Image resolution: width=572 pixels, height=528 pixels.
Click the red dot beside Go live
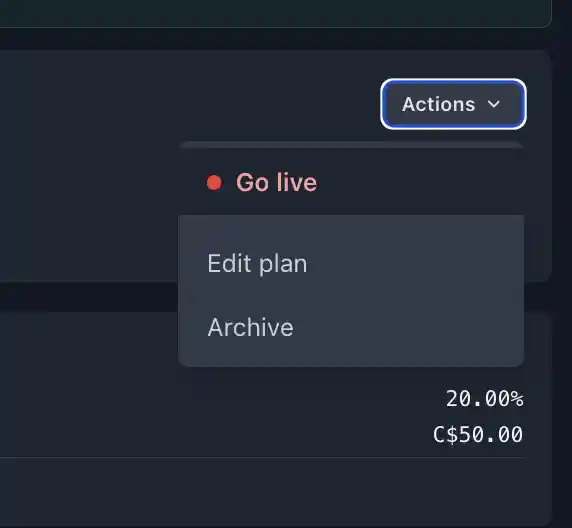coord(214,183)
